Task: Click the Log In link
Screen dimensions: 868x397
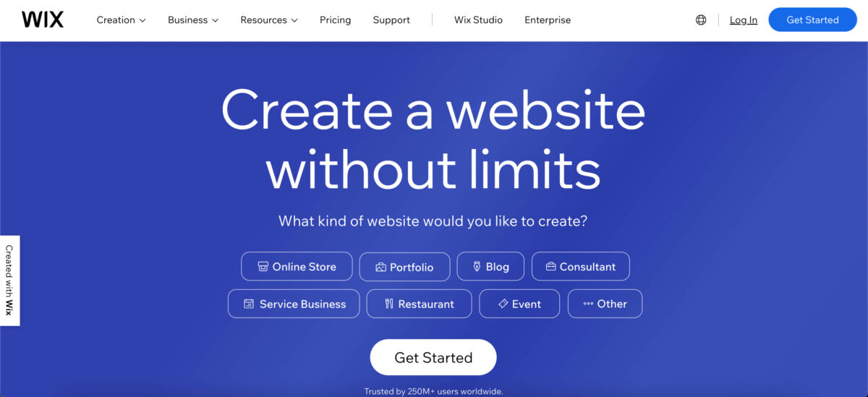Action: click(744, 20)
